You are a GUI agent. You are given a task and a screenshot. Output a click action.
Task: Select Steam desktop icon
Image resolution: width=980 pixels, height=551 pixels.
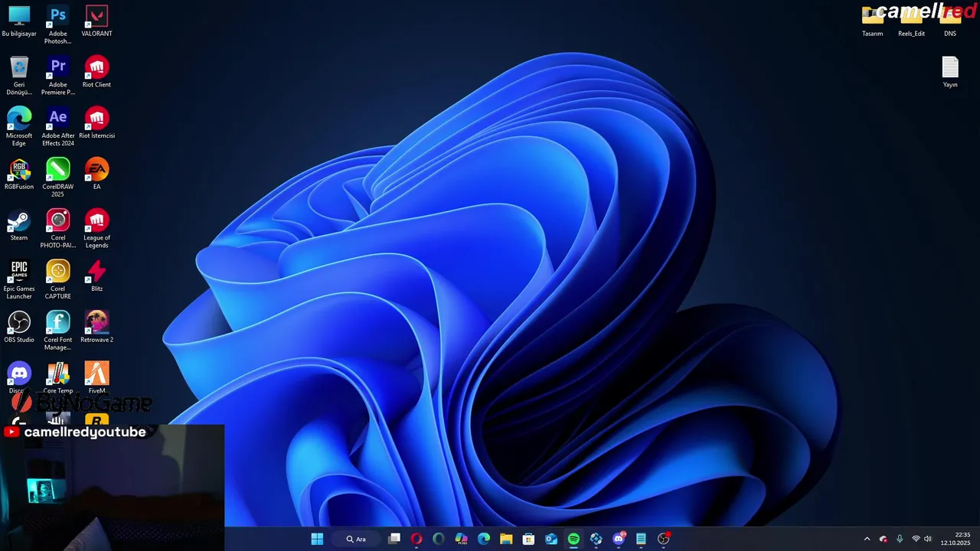coord(19,226)
